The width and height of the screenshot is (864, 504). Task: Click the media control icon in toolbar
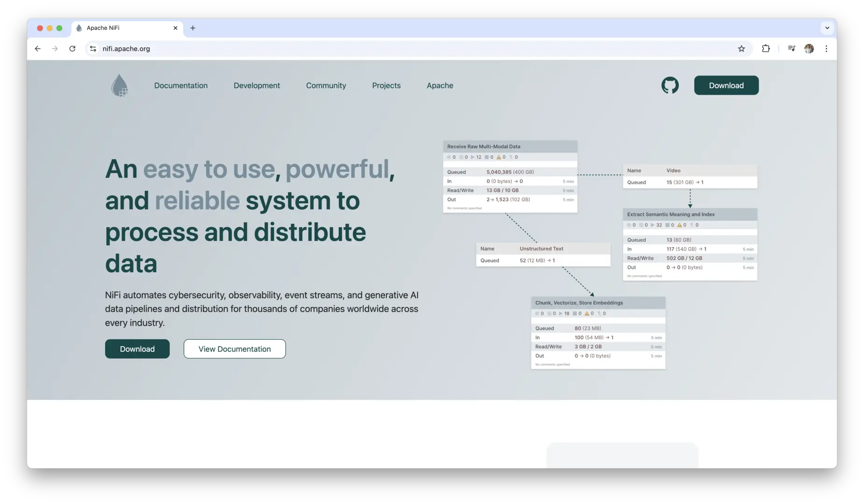(x=791, y=49)
